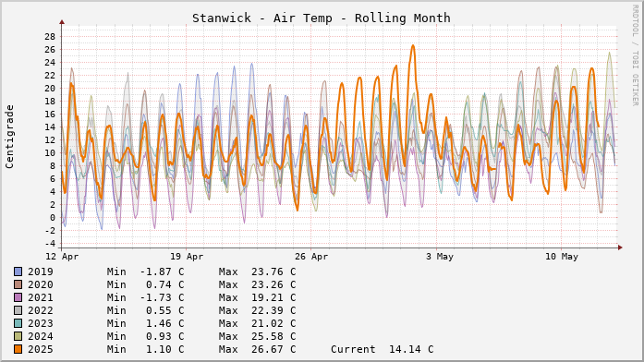Image resolution: width=644 pixels, height=362 pixels.
Task: Click the orange line's latest data point
Action: tap(598, 127)
